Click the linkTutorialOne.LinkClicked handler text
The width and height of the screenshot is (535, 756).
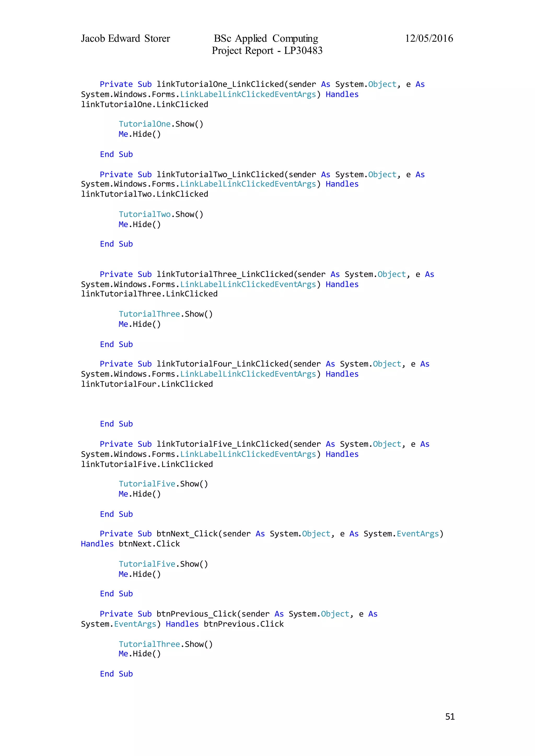(x=145, y=105)
